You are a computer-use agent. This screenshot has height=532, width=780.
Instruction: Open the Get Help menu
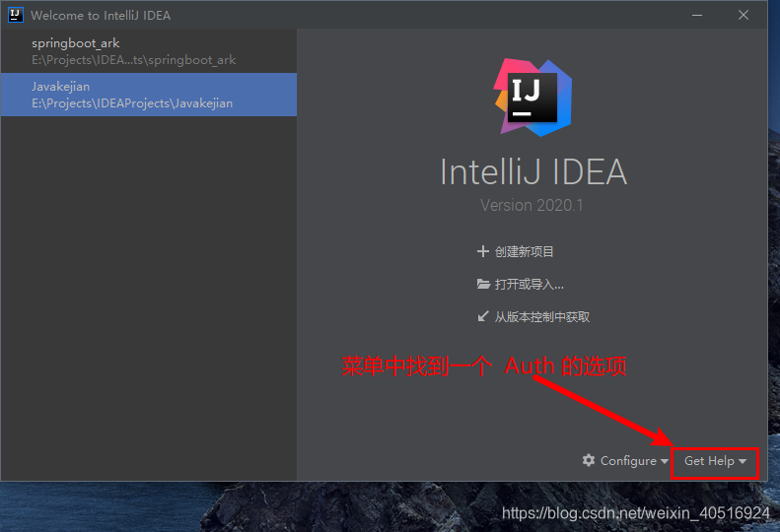click(715, 461)
